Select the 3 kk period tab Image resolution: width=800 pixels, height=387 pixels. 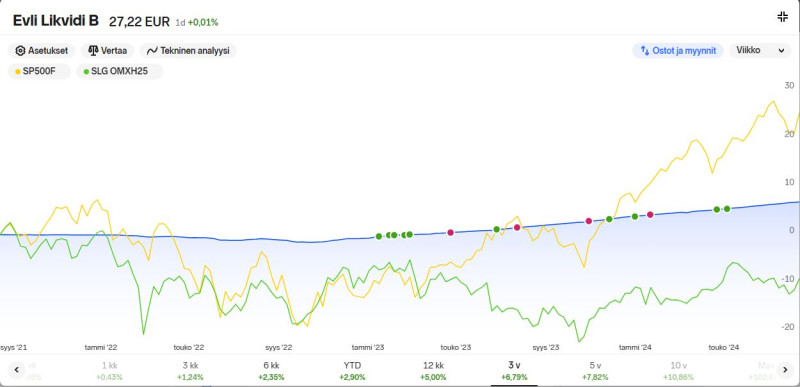coord(190,371)
